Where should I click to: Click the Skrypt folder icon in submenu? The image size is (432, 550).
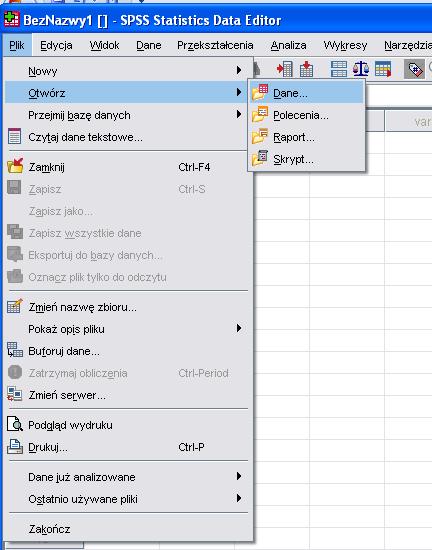tap(260, 158)
